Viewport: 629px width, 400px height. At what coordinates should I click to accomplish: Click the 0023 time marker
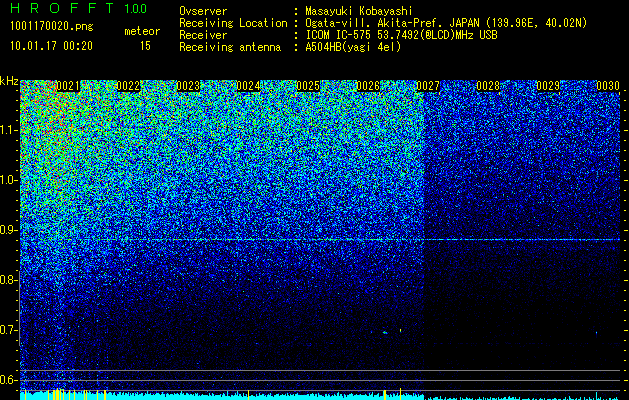[188, 86]
